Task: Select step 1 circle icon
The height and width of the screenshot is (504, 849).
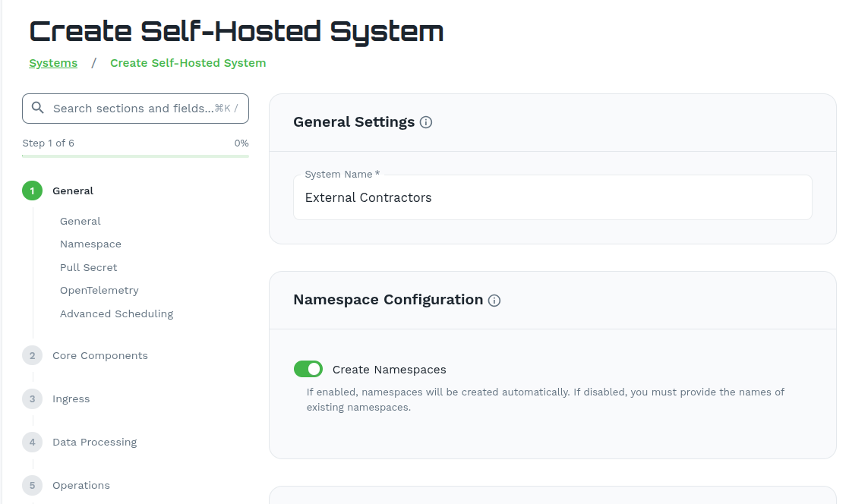Action: (x=33, y=191)
